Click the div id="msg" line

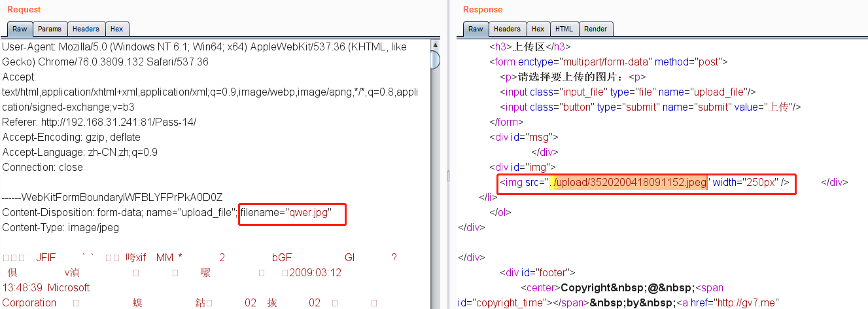tap(523, 137)
